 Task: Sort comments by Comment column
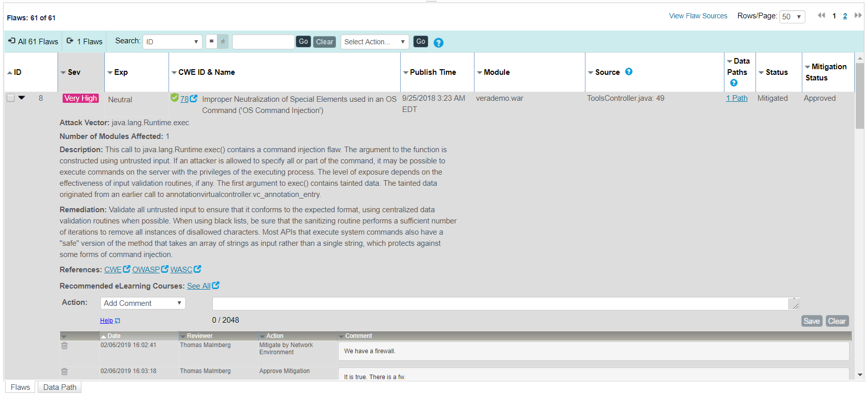tap(356, 336)
